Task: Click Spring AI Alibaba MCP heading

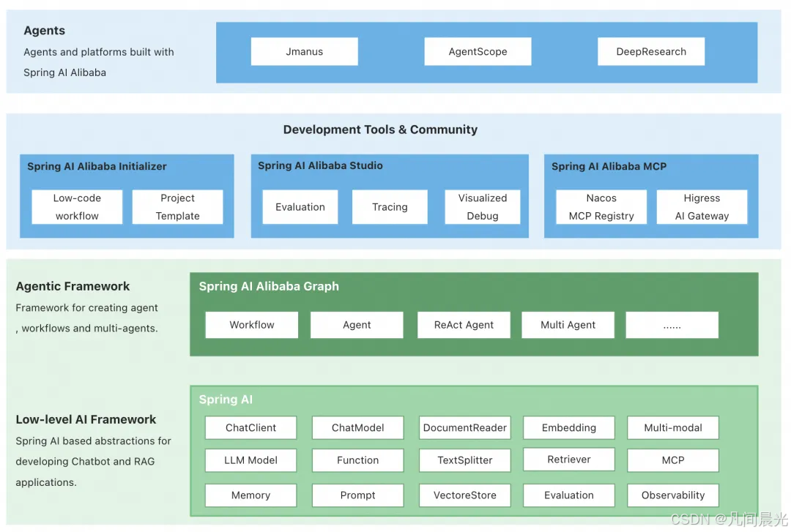Action: 609,166
